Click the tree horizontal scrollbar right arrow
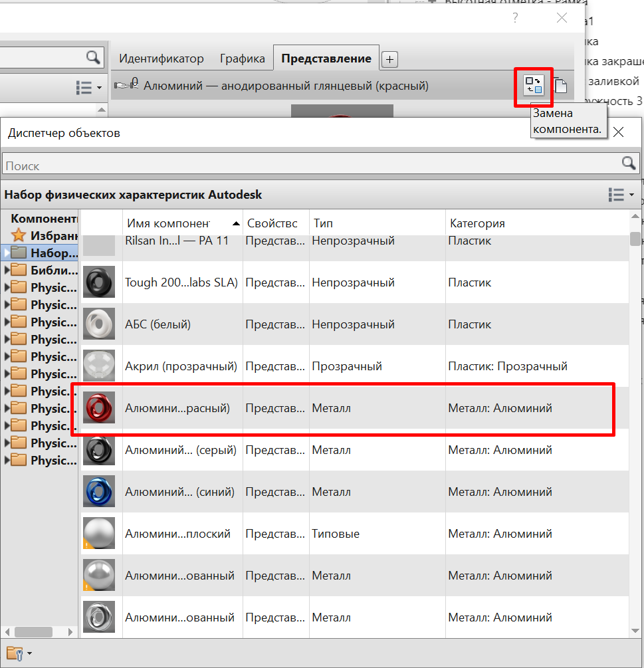This screenshot has width=644, height=668. [x=70, y=632]
